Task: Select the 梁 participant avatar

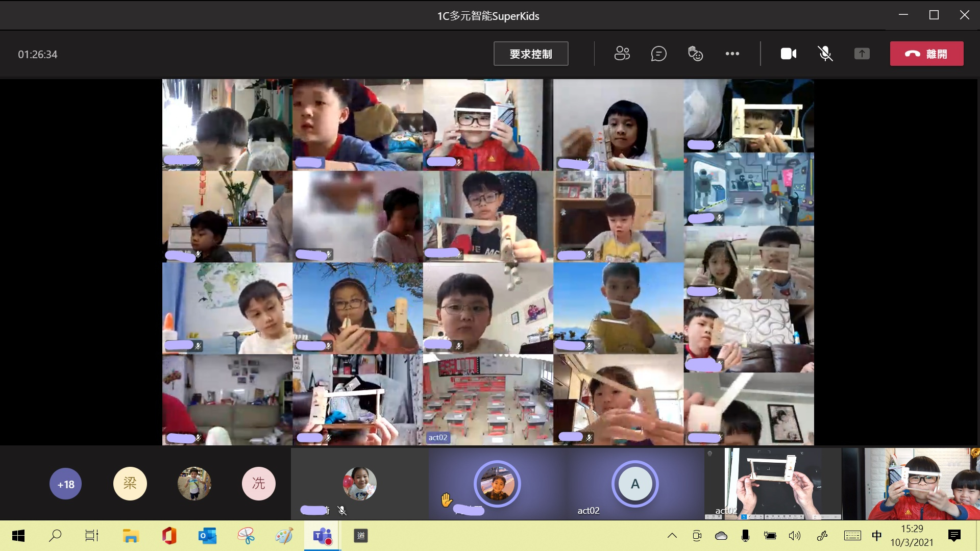Action: [130, 483]
